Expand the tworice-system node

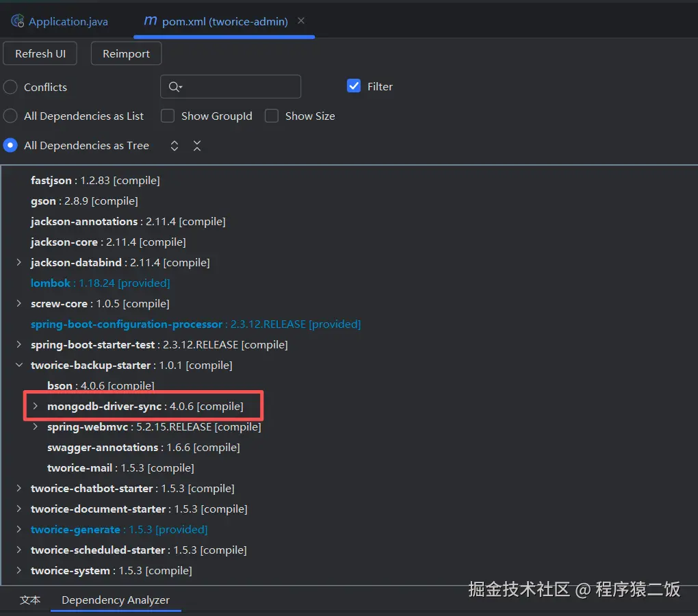point(18,569)
